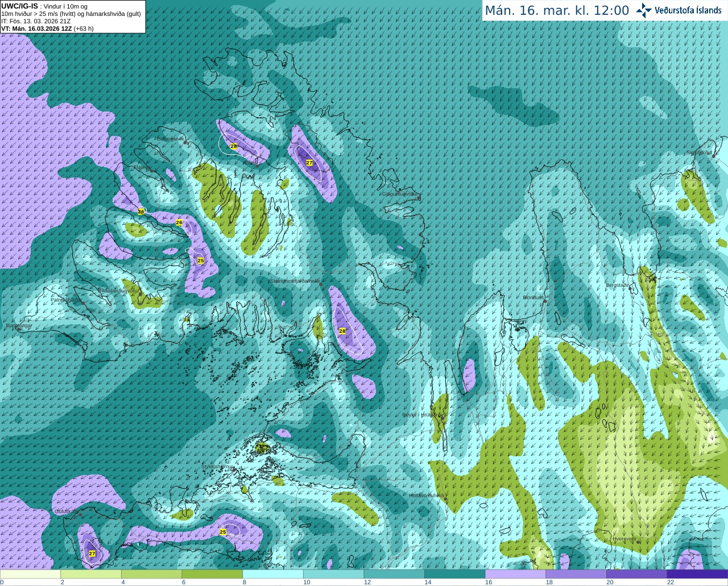This screenshot has height=586, width=728.
Task: Select the 12–14 m/s teal legend swatch
Action: click(394, 574)
